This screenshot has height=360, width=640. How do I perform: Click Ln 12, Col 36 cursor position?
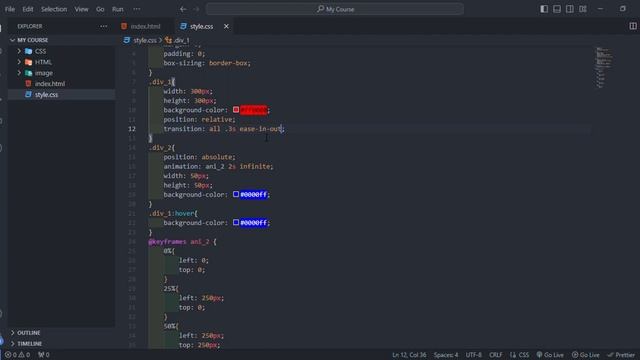tap(409, 355)
